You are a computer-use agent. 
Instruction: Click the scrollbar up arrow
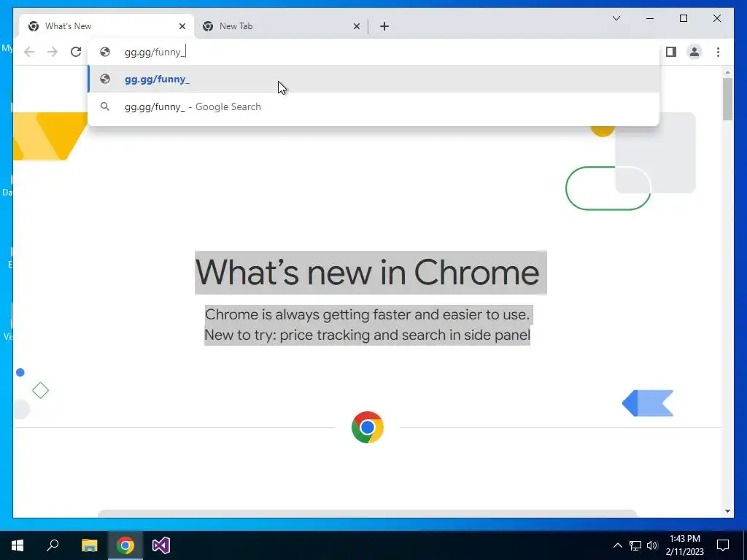[727, 72]
